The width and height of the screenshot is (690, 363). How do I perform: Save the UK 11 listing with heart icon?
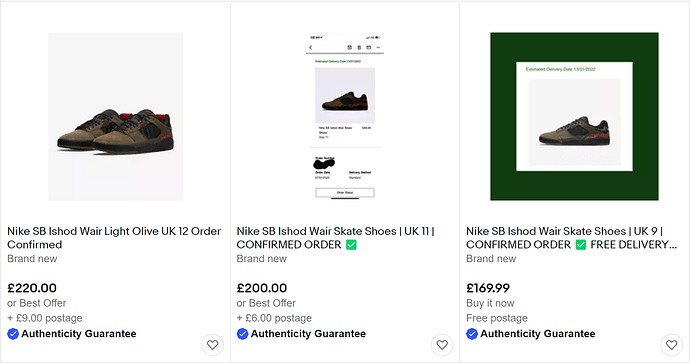[x=442, y=345]
